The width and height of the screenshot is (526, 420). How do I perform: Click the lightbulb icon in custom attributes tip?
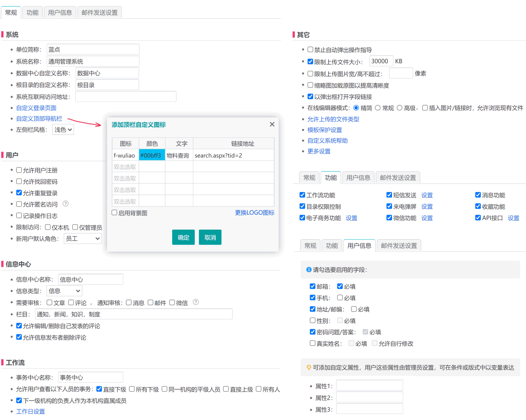(x=308, y=367)
